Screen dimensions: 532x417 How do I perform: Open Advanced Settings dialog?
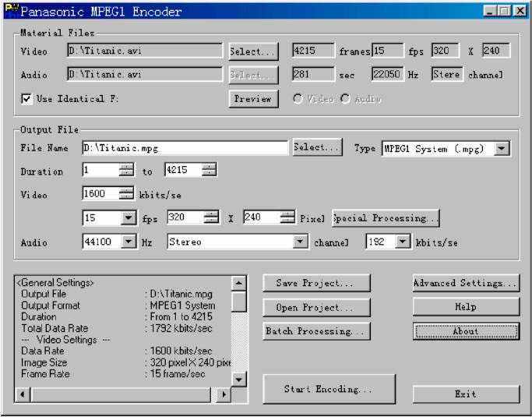(x=465, y=284)
